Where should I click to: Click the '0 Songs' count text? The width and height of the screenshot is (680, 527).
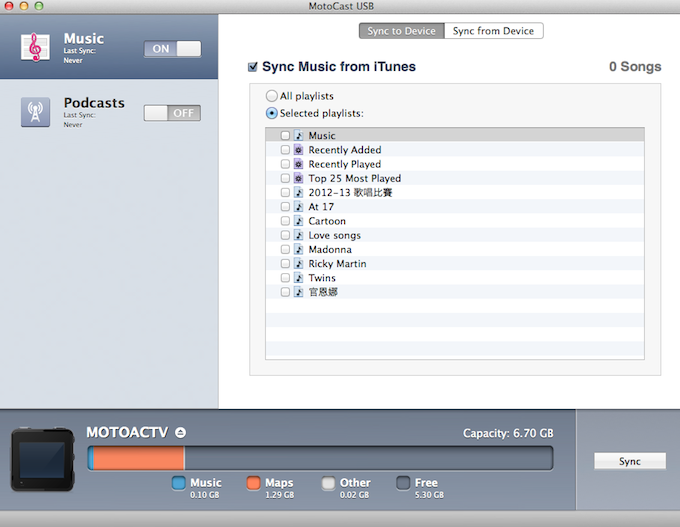click(635, 66)
